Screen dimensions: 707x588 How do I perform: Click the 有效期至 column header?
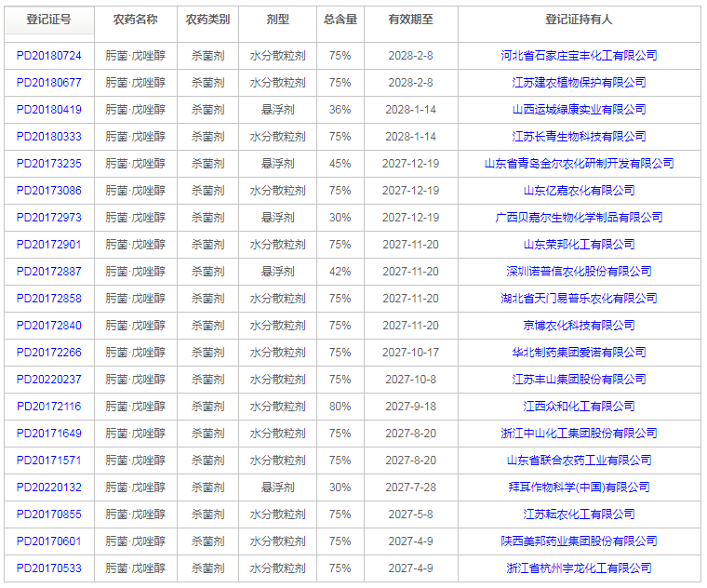pos(411,20)
